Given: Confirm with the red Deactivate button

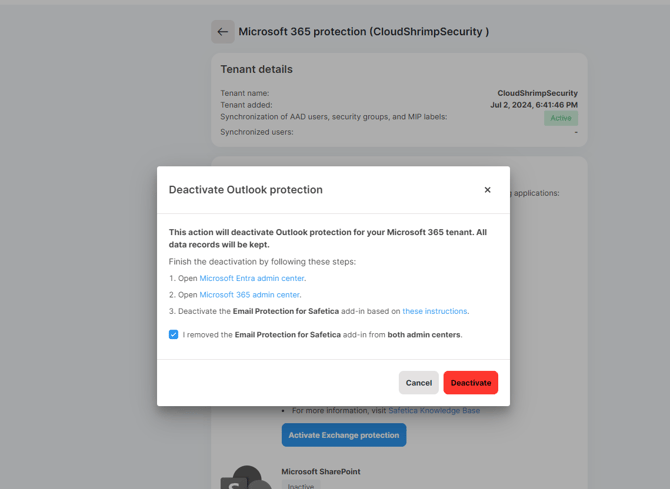Looking at the screenshot, I should point(470,383).
